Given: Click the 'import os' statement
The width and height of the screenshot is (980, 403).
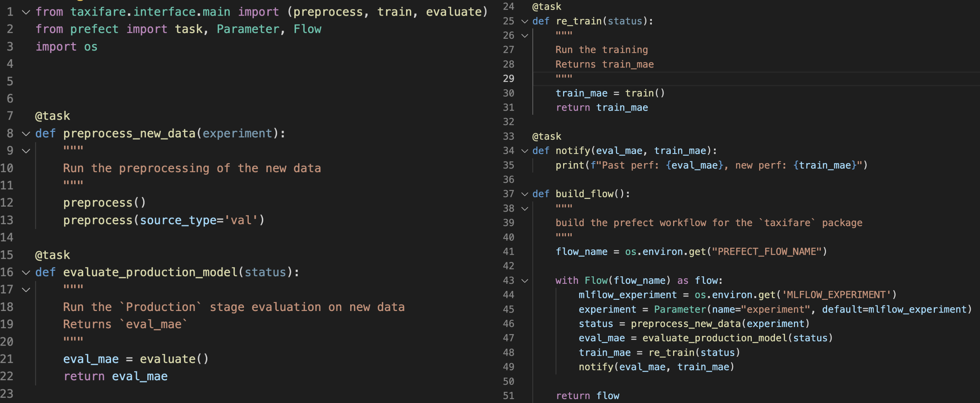Looking at the screenshot, I should click(x=67, y=47).
